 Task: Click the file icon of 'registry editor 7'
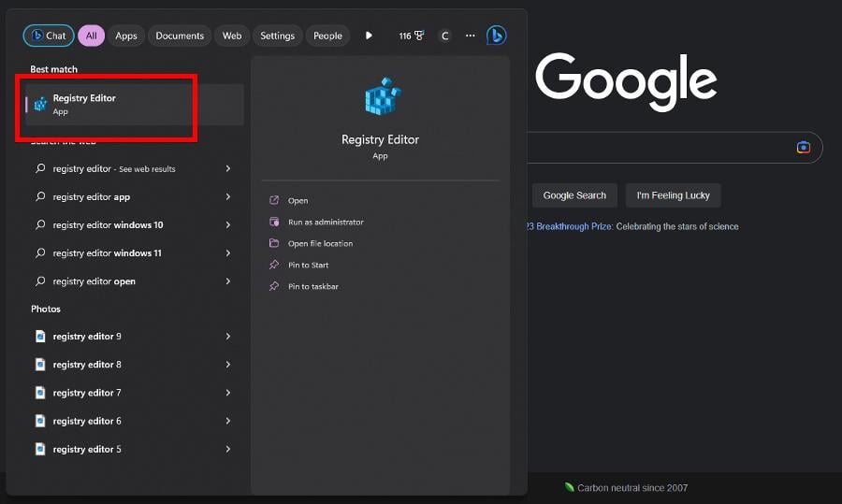pyautogui.click(x=40, y=393)
